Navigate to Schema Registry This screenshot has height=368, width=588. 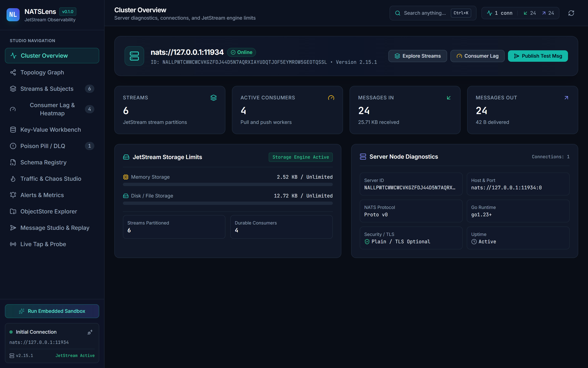click(x=52, y=162)
